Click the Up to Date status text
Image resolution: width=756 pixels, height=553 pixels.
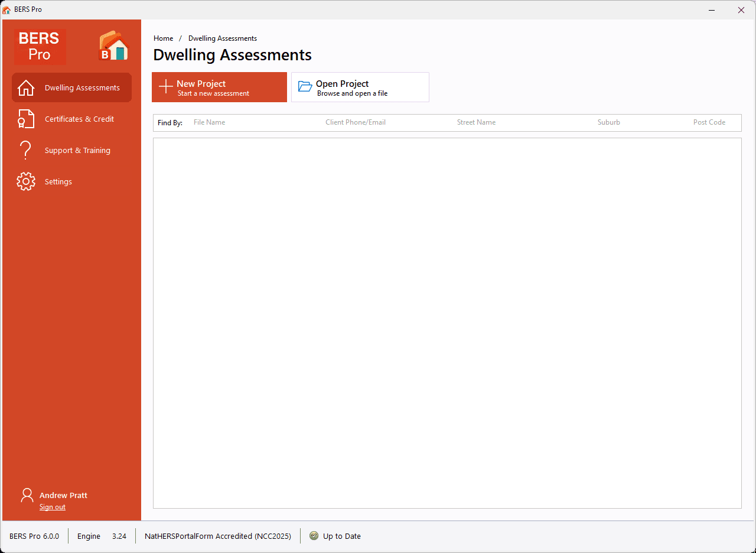(x=342, y=536)
